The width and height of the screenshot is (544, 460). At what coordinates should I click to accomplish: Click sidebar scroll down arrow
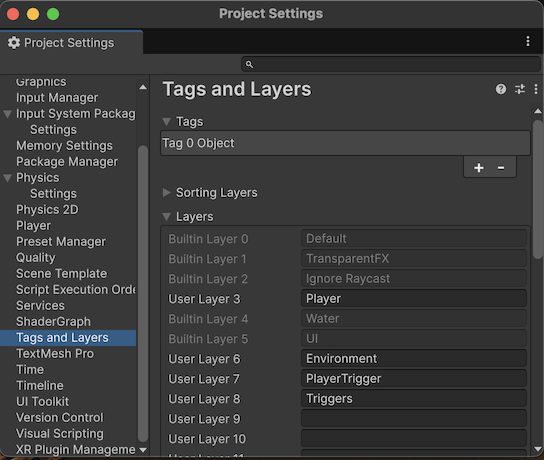click(143, 450)
